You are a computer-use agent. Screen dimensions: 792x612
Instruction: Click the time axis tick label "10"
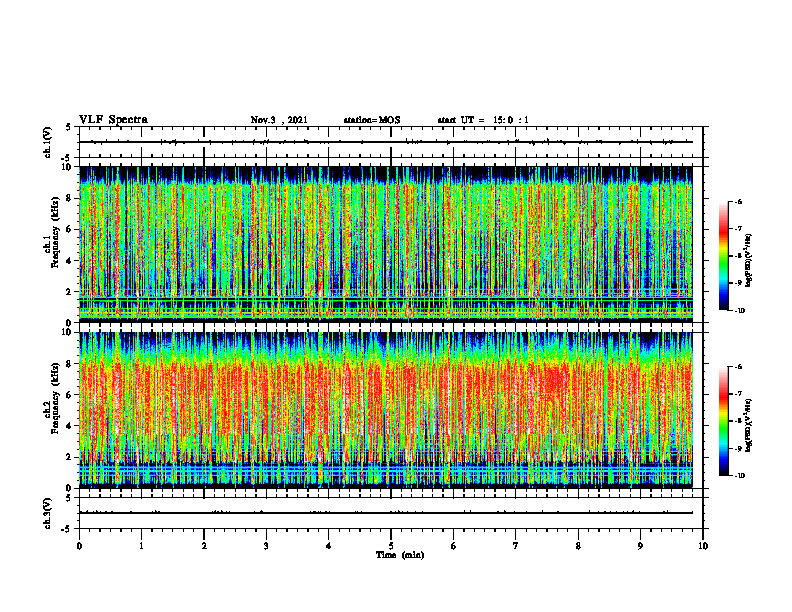click(703, 546)
